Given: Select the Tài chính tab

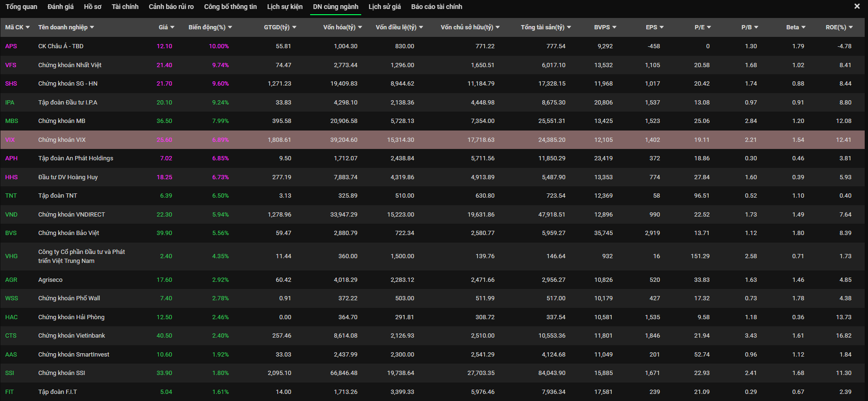Looking at the screenshot, I should click(125, 7).
